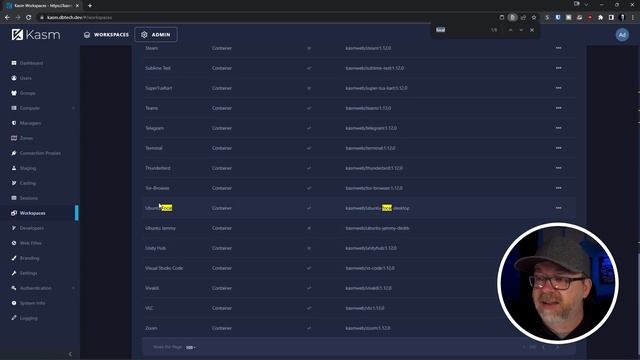Viewport: 640px width, 360px height.
Task: Go to the Groups sidebar entry
Action: pyautogui.click(x=27, y=93)
